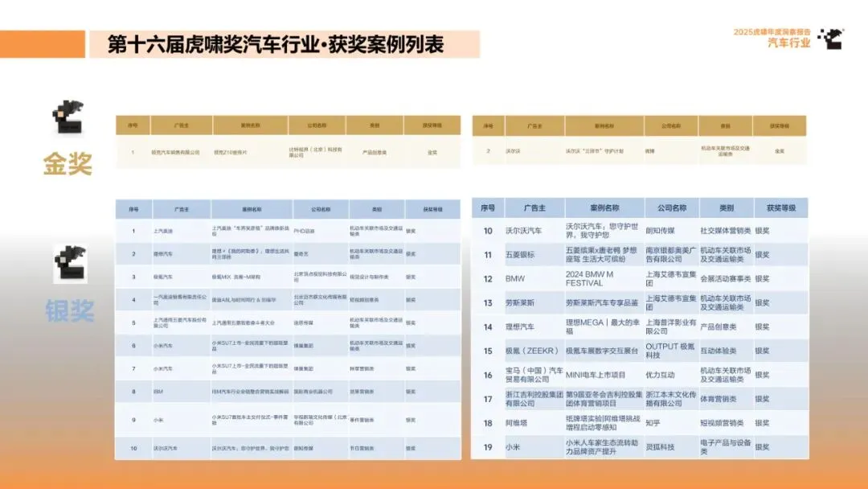Click the 会展活动赛事类 category cell
The width and height of the screenshot is (868, 489).
tap(725, 278)
